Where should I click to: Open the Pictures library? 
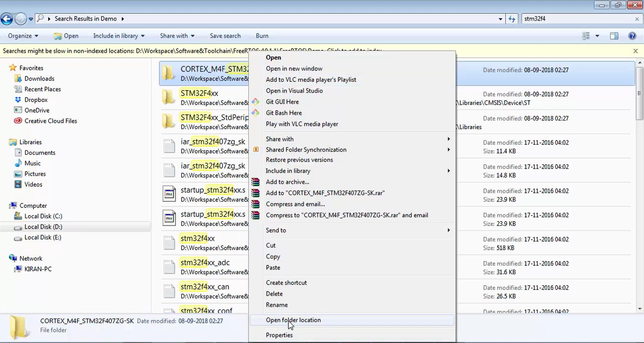35,174
